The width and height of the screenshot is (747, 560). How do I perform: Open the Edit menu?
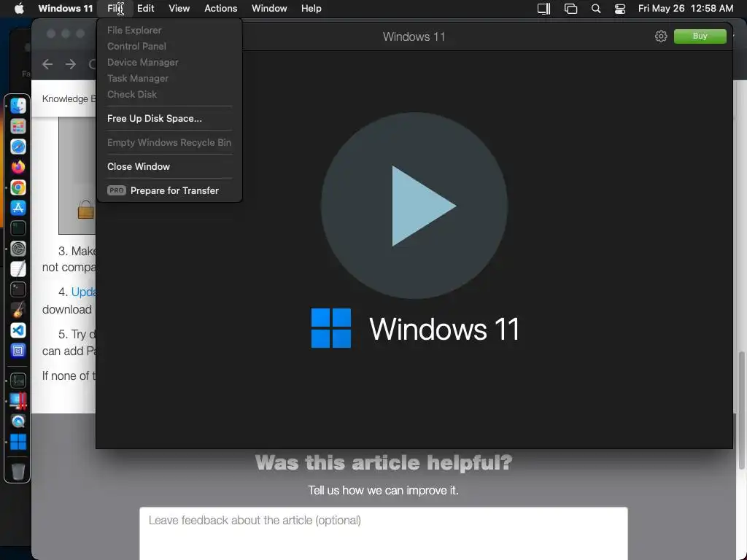point(145,8)
